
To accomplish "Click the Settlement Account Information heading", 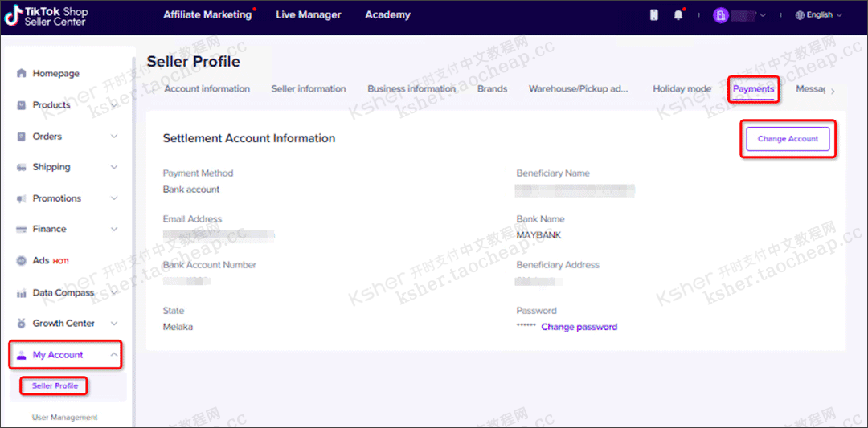I will [249, 138].
